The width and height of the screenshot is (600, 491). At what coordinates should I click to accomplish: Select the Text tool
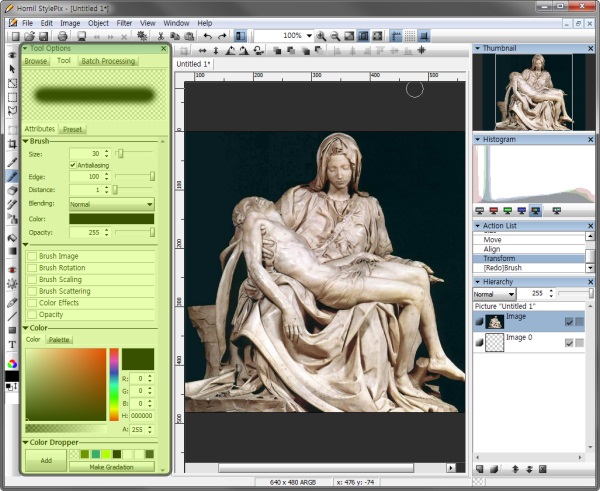12,344
